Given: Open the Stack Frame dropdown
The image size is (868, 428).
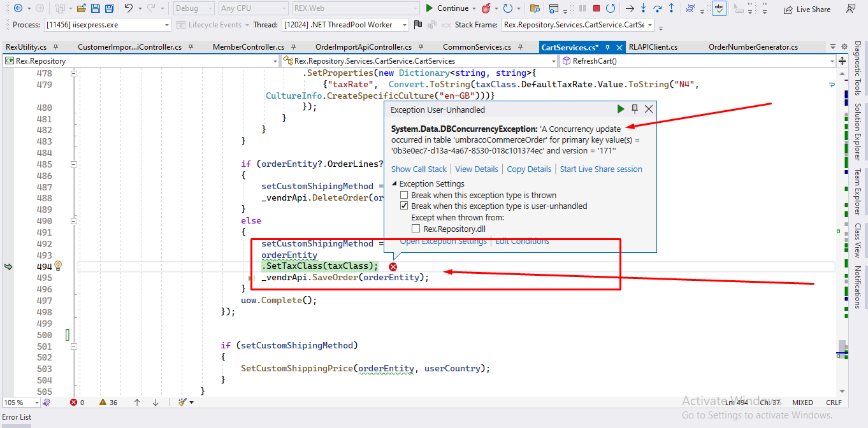Looking at the screenshot, I should pyautogui.click(x=578, y=25).
